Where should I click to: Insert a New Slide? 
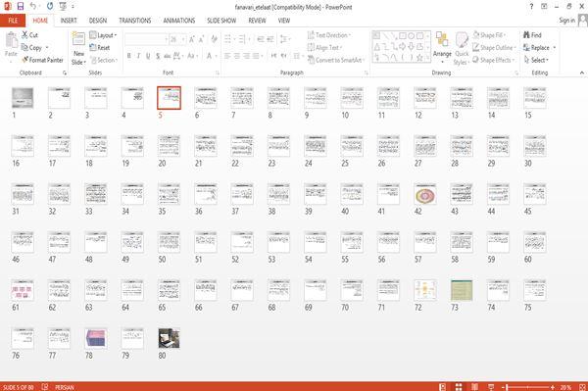tap(78, 49)
